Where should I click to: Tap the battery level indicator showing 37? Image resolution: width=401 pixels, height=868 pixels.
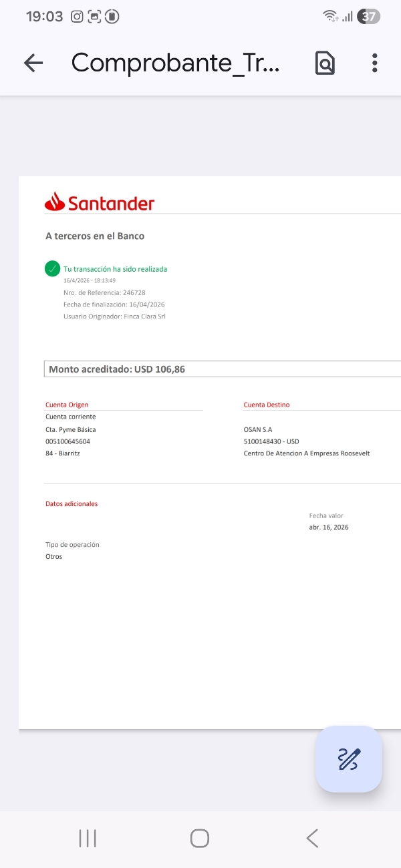pyautogui.click(x=368, y=17)
